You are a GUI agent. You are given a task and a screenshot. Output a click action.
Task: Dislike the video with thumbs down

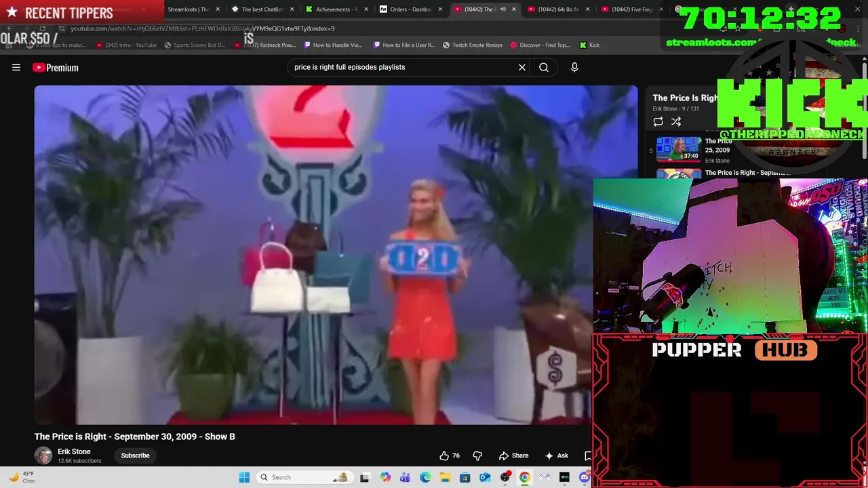point(477,455)
